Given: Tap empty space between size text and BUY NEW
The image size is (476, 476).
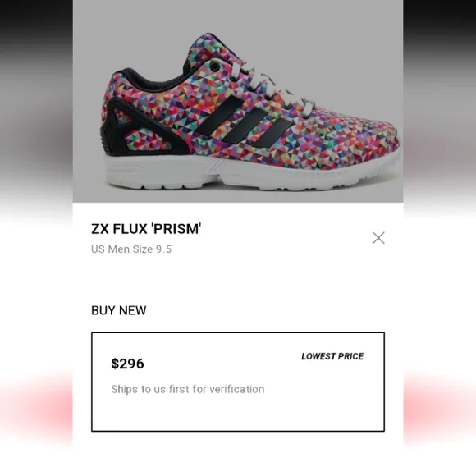Looking at the screenshot, I should point(238,279).
